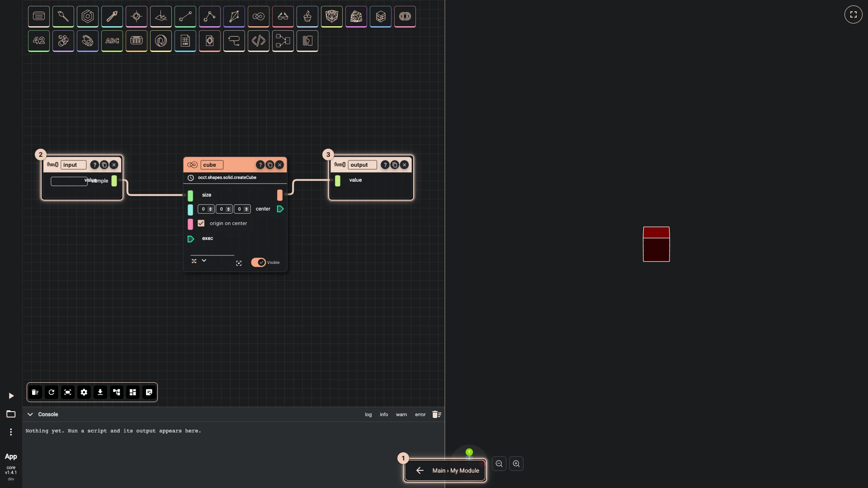The image size is (868, 488).
Task: Select the code brackets toolbar icon
Action: point(259,41)
